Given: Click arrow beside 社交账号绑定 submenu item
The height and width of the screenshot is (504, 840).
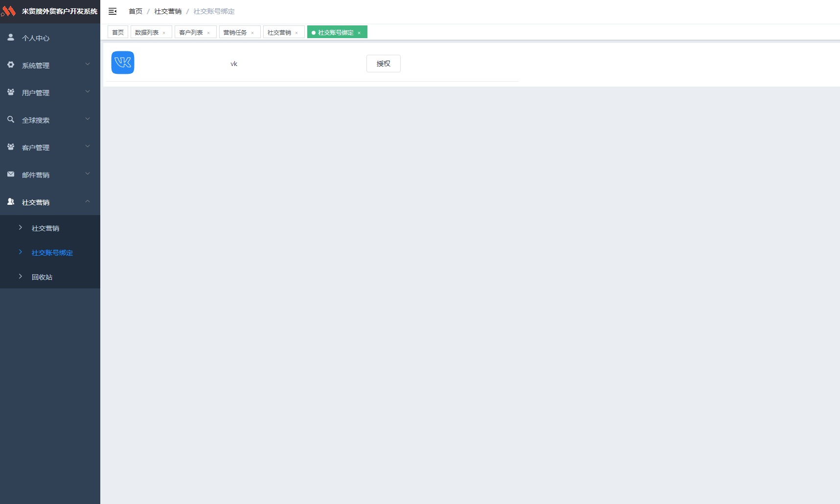Looking at the screenshot, I should [x=21, y=252].
